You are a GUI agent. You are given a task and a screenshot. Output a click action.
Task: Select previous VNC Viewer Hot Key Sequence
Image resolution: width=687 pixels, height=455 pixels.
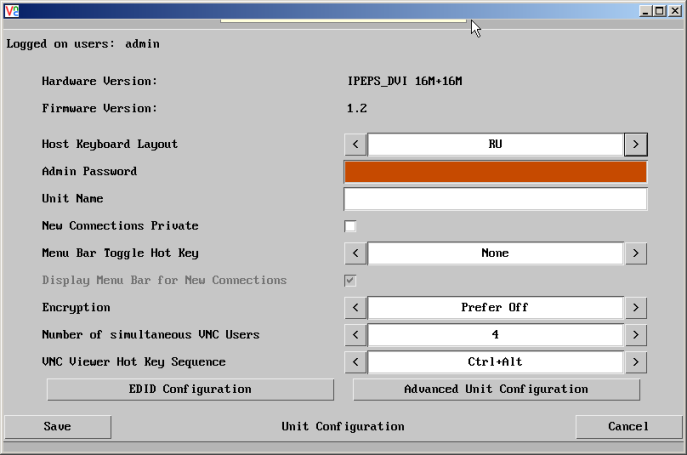(355, 362)
